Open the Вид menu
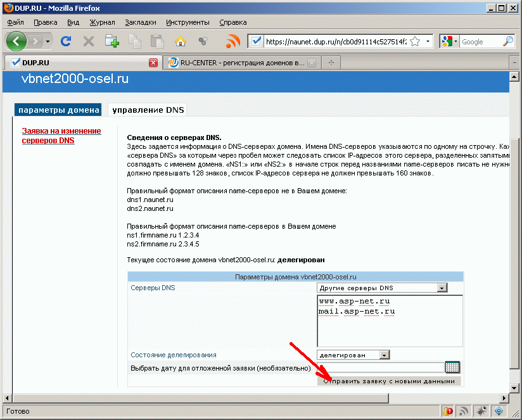The width and height of the screenshot is (522, 420). 73,22
